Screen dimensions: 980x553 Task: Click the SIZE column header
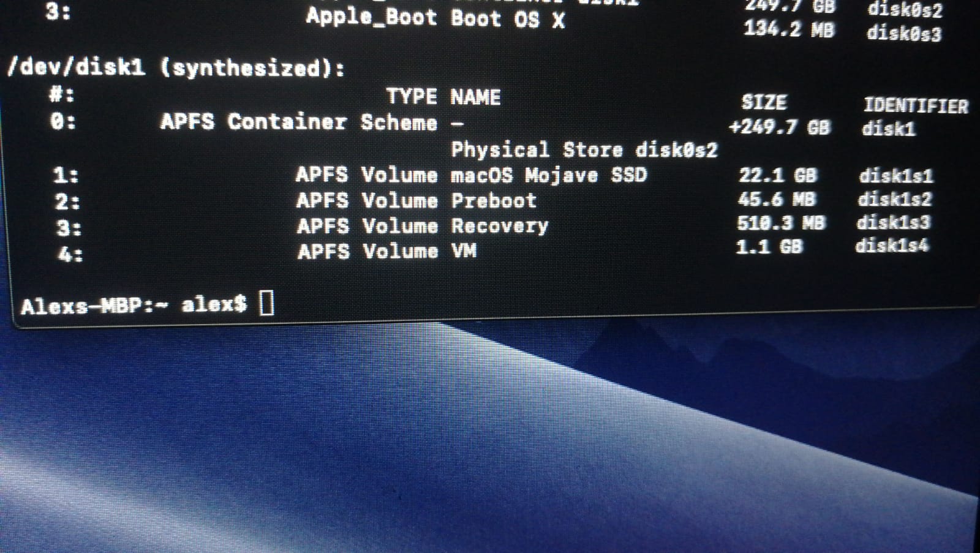(x=764, y=102)
